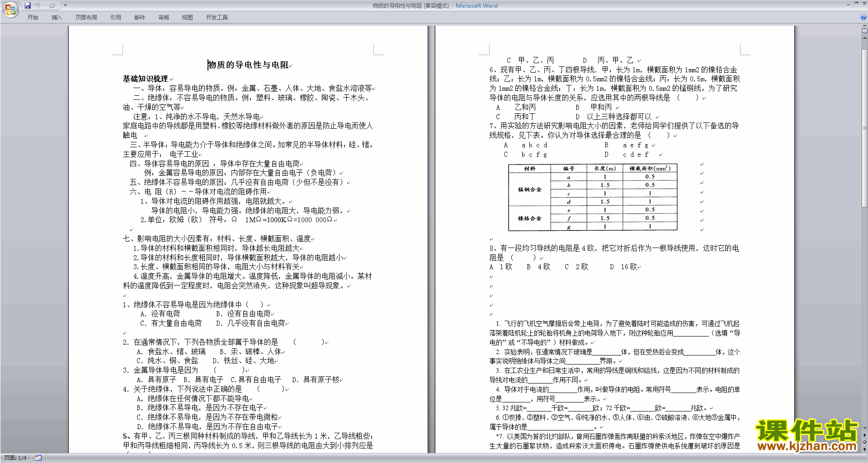The height and width of the screenshot is (463, 868).
Task: Click answer option C. 有大量自由电荷
Action: 171,323
